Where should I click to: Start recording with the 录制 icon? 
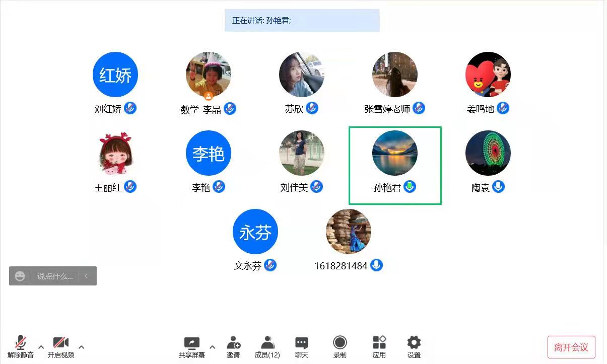340,343
